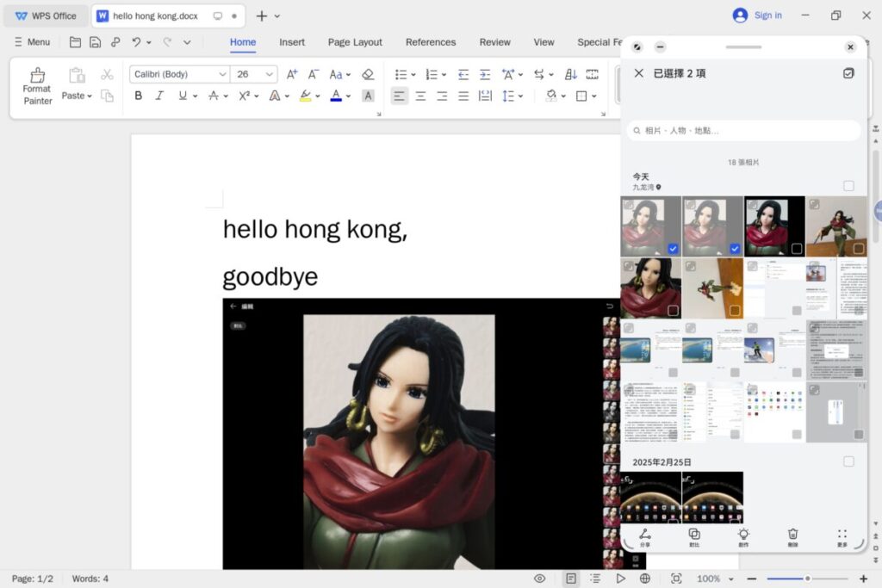Viewport: 882px width, 588px height.
Task: Decrease font size with A- icon
Action: (314, 74)
